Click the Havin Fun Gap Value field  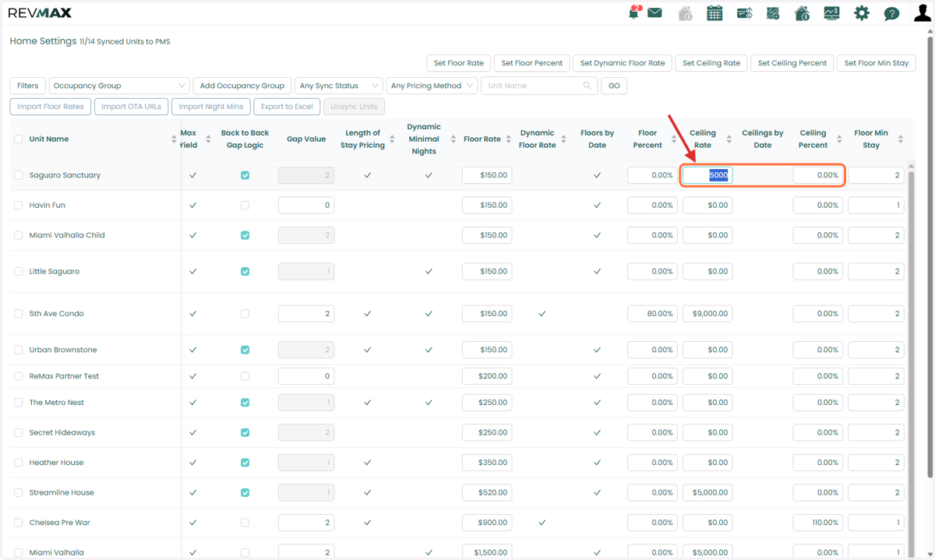coord(306,206)
